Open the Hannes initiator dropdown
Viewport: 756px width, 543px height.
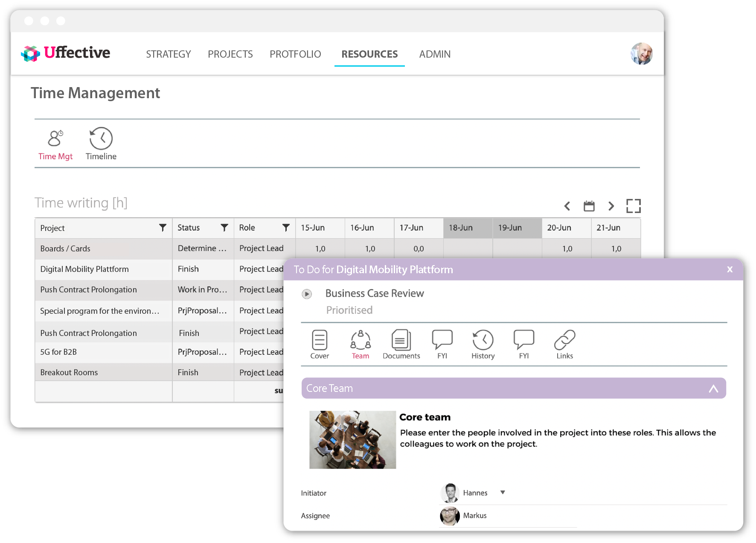point(503,493)
